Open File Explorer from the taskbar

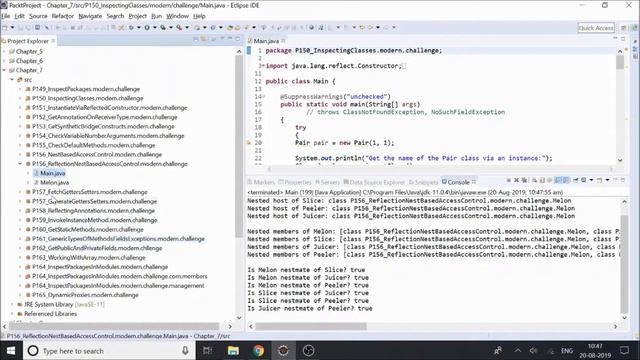pos(233,351)
